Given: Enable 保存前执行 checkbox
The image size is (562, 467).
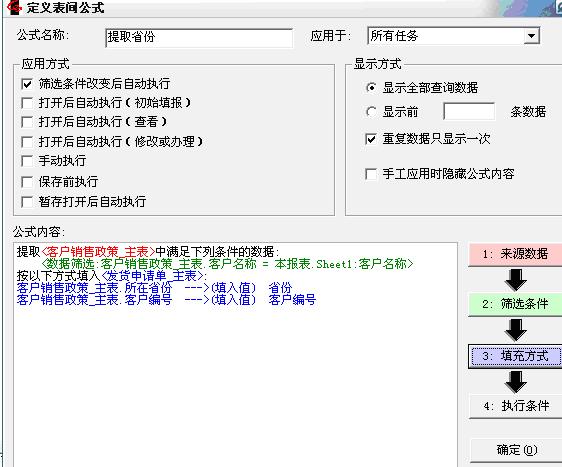Looking at the screenshot, I should tap(27, 182).
